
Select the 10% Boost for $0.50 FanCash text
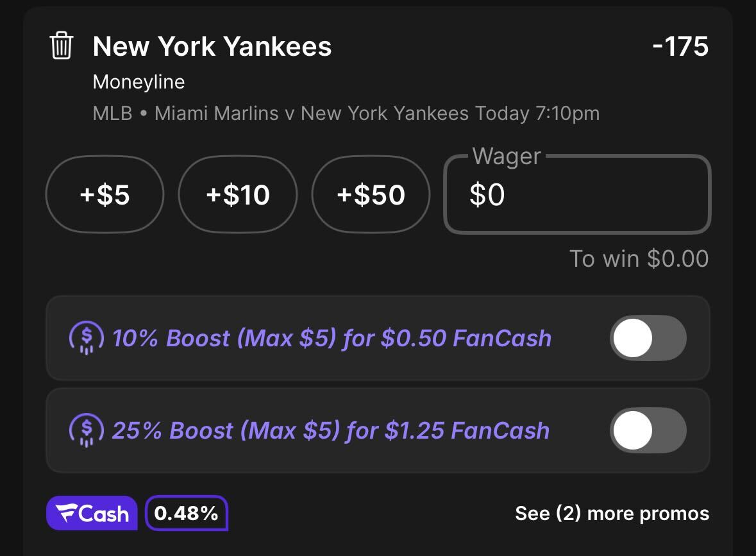332,338
